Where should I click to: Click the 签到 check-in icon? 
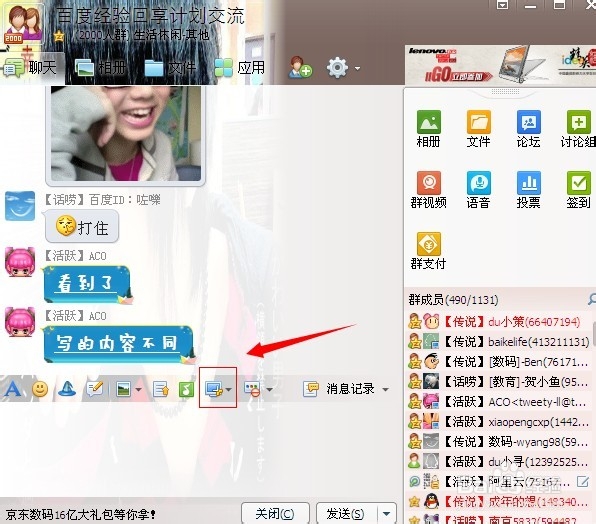(578, 189)
